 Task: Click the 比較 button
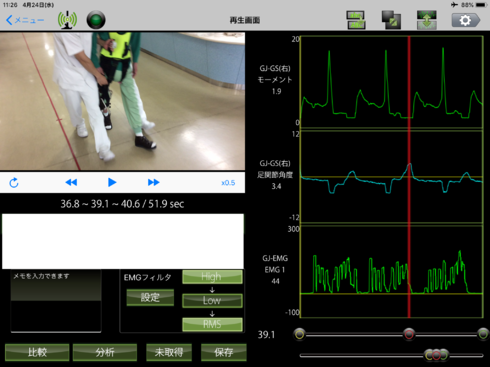coord(37,352)
